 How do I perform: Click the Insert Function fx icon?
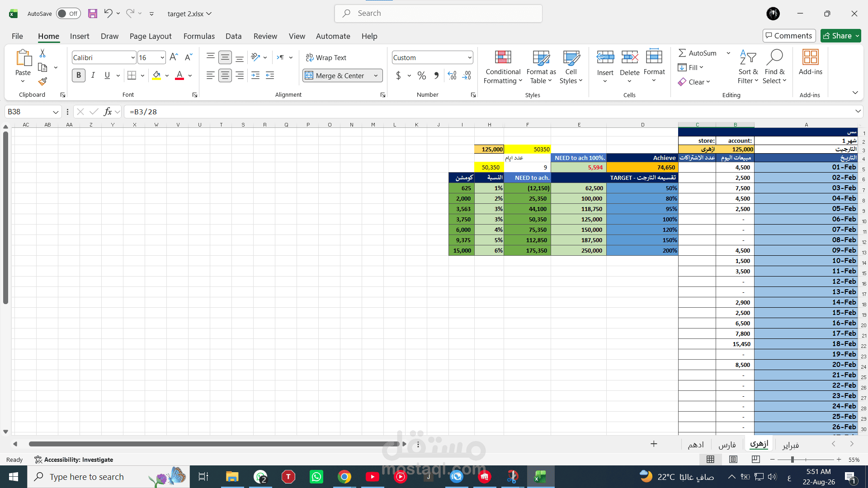click(x=108, y=112)
